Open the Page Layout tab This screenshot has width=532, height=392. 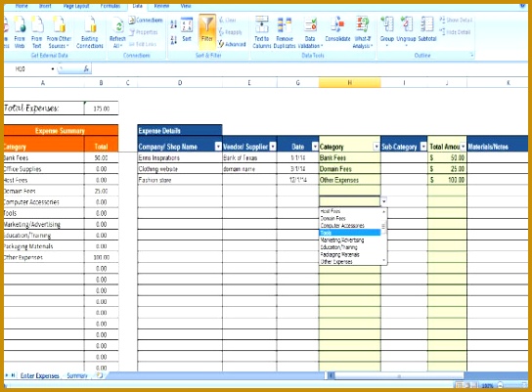click(76, 6)
